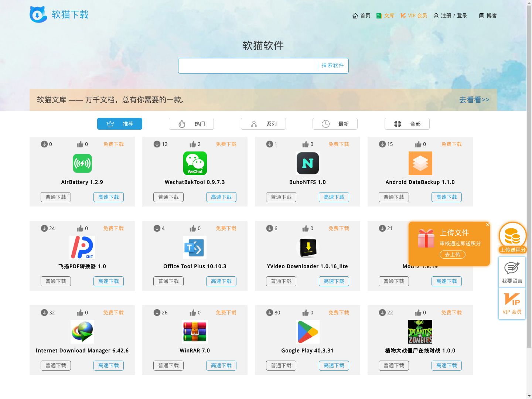The width and height of the screenshot is (532, 399).
Task: Switch to the 全部 tab
Action: (x=407, y=124)
